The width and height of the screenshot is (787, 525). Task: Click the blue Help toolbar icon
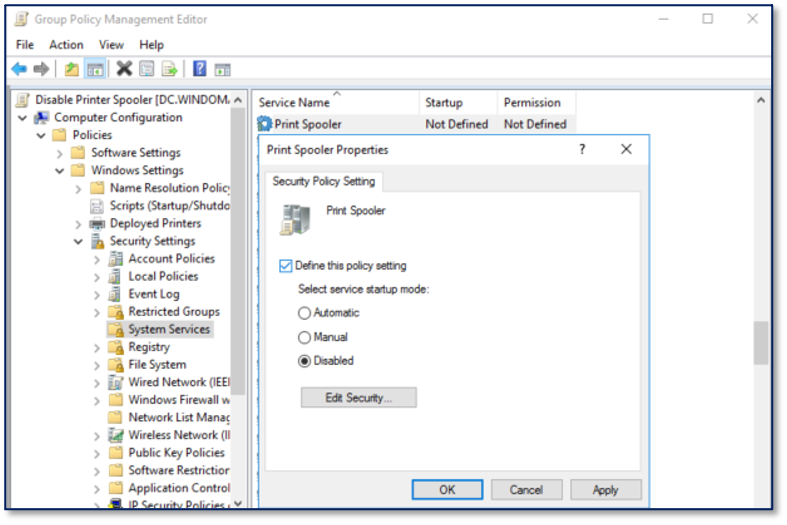pos(200,69)
